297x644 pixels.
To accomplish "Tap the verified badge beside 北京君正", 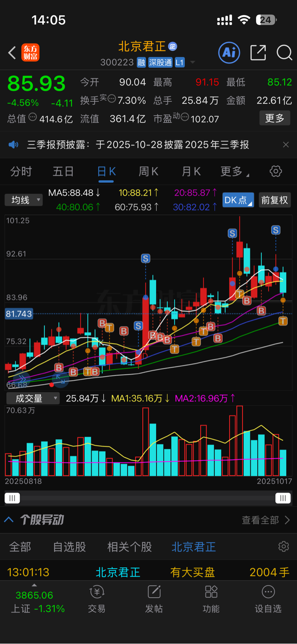I will tap(172, 46).
